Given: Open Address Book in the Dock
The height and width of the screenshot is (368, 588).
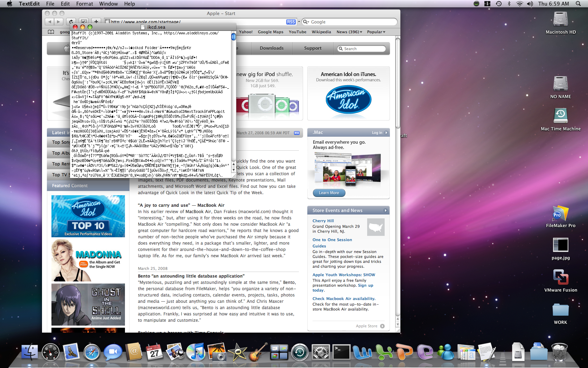Looking at the screenshot, I should click(134, 352).
